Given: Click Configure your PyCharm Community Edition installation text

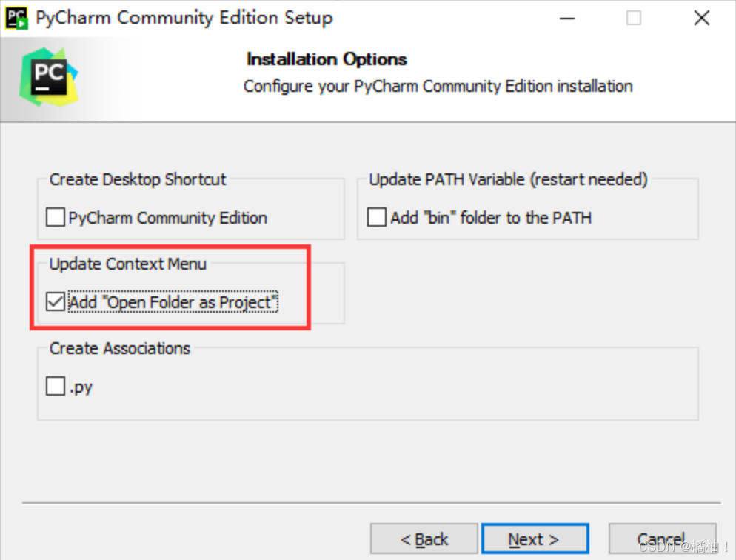Looking at the screenshot, I should [438, 87].
